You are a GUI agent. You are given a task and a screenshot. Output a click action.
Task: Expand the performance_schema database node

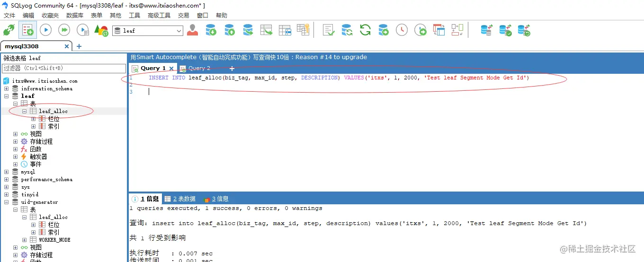point(7,179)
